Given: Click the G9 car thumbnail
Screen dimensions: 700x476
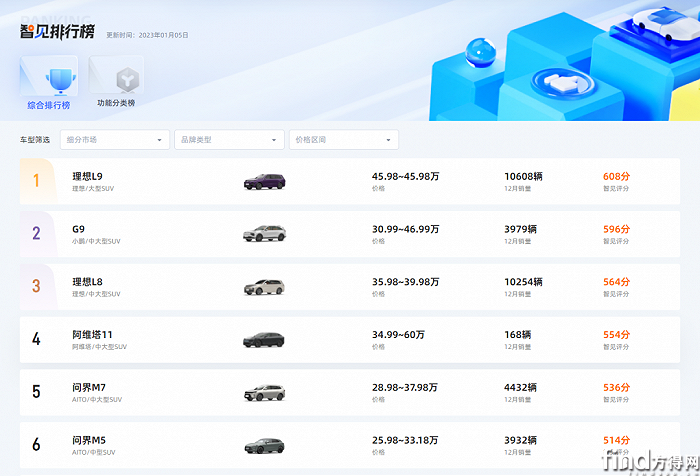Looking at the screenshot, I should [264, 234].
